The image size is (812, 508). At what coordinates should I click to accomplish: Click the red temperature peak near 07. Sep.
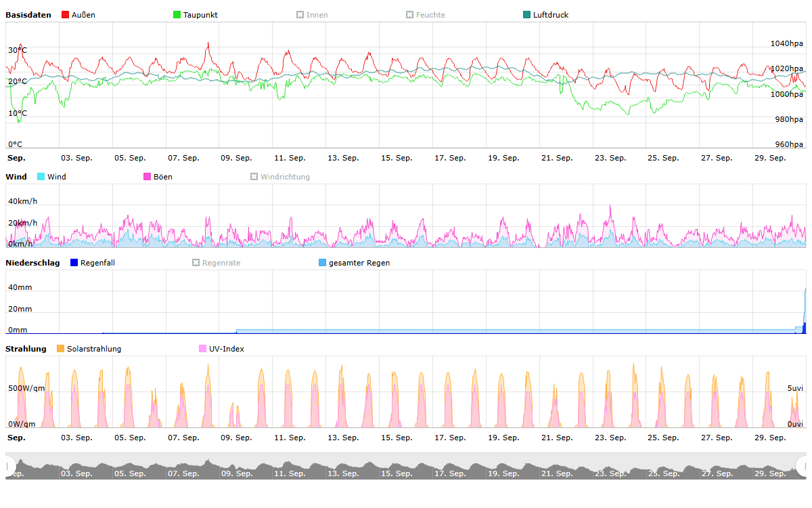pyautogui.click(x=208, y=44)
